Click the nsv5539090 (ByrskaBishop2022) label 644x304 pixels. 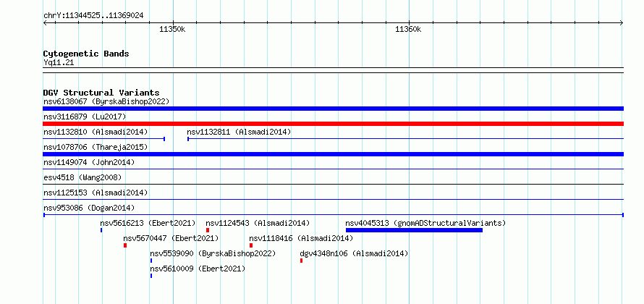pos(213,253)
